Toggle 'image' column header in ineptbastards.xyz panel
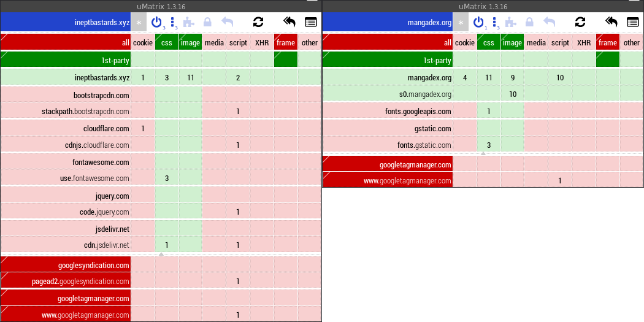Screen dimensions: 644x322 (x=191, y=42)
